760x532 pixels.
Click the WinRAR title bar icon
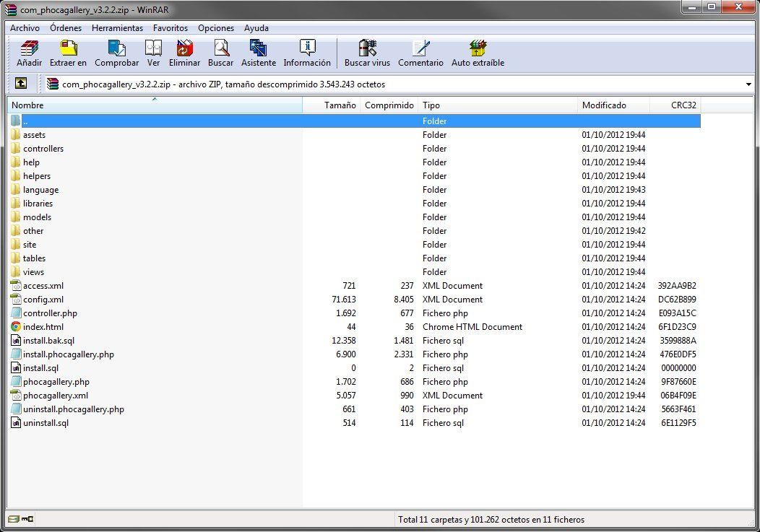pyautogui.click(x=10, y=9)
